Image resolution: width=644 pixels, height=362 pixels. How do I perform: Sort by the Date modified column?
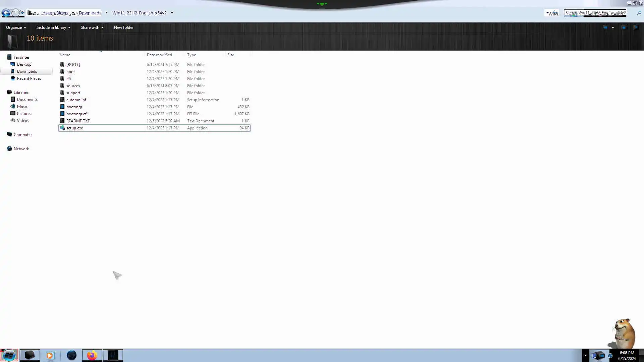(x=159, y=55)
